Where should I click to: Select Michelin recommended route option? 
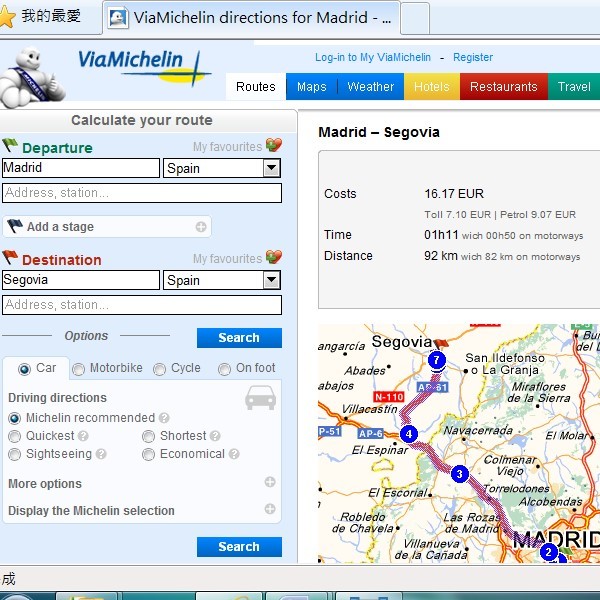pyautogui.click(x=15, y=418)
